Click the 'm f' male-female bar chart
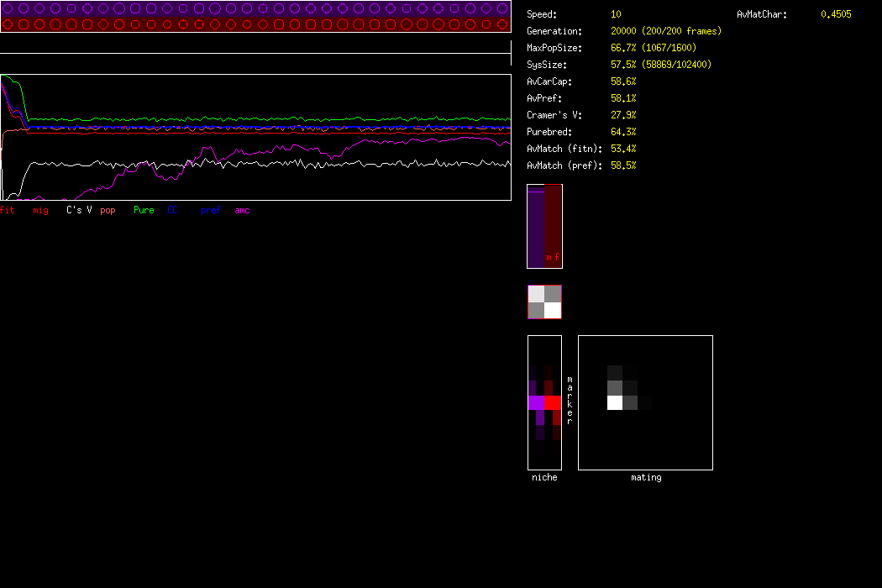Image resolution: width=882 pixels, height=588 pixels. tap(544, 226)
